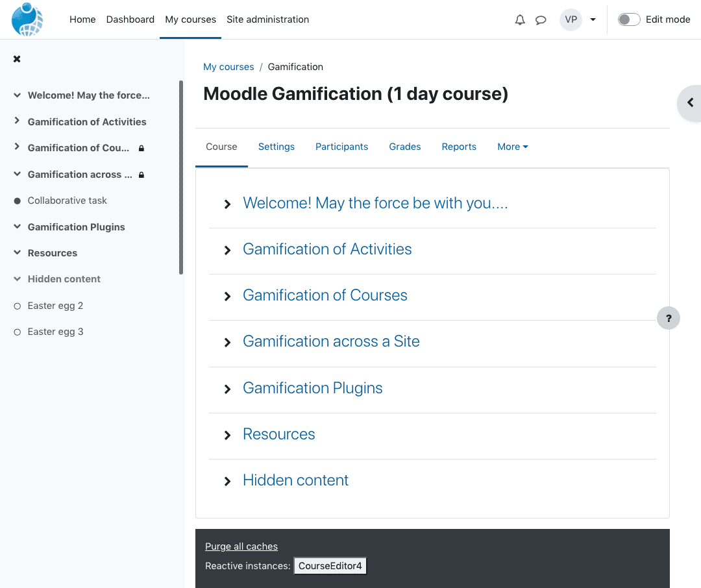Switch to the Settings tab
The height and width of the screenshot is (588, 701).
click(x=277, y=147)
